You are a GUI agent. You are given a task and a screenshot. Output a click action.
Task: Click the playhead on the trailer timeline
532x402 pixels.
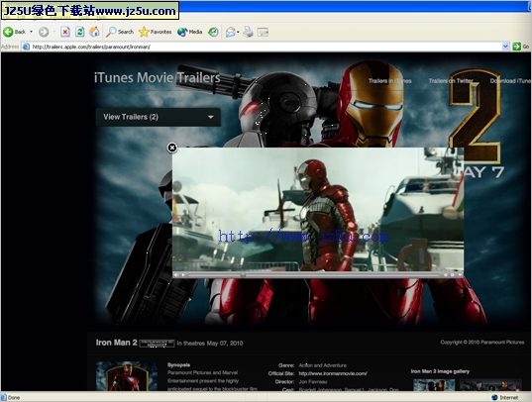click(243, 275)
